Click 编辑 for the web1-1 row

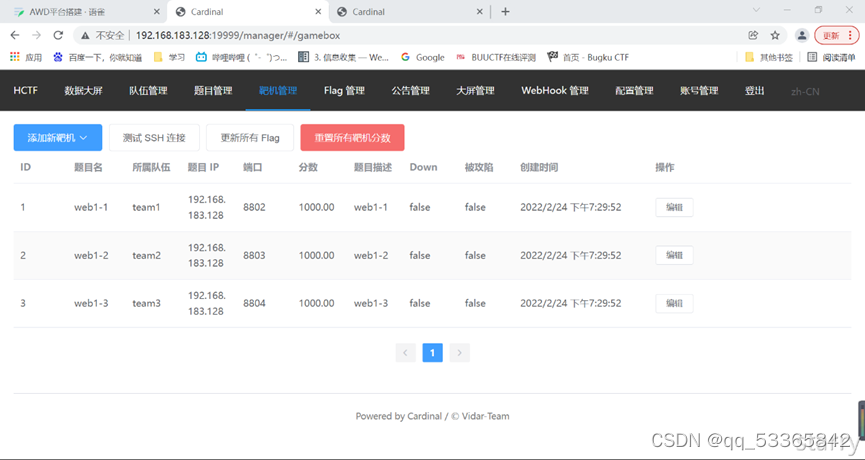[x=674, y=207]
